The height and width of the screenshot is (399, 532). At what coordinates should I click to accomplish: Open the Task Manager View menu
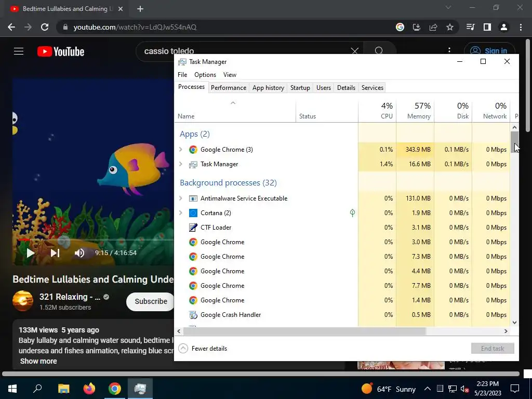pos(230,75)
